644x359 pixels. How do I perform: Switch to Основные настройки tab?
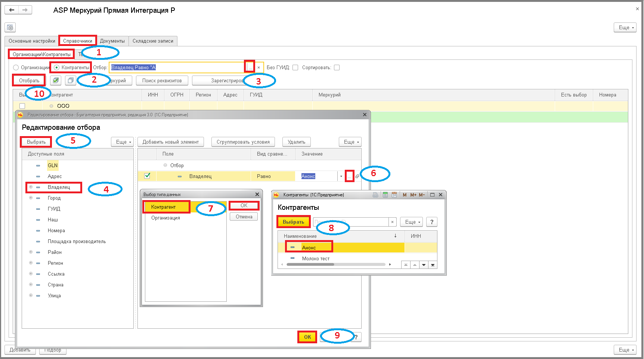pos(32,41)
